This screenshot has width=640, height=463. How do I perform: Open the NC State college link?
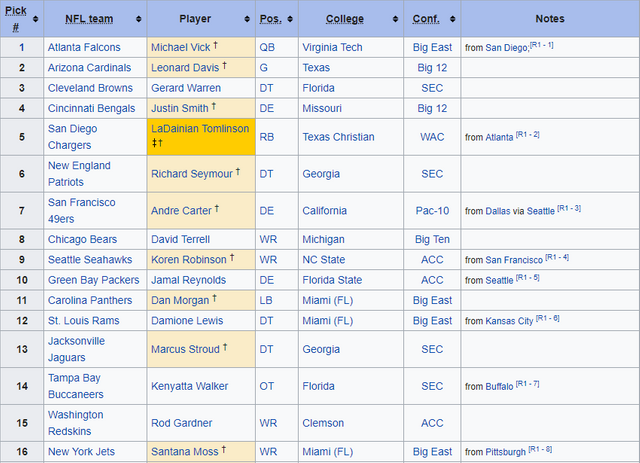click(324, 260)
